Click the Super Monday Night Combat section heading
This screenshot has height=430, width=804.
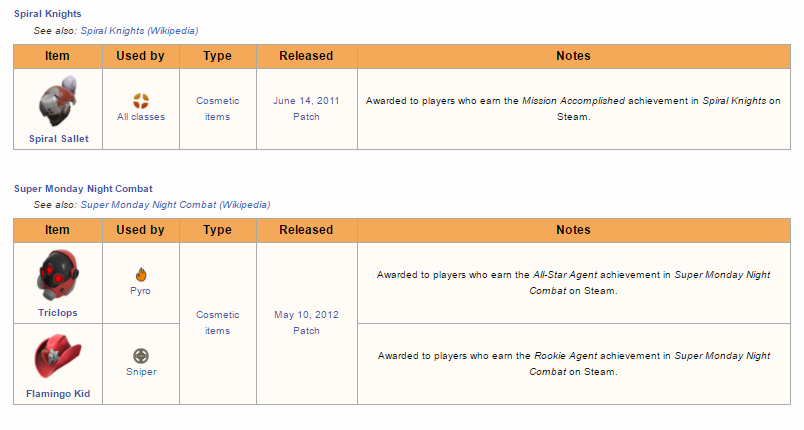83,188
